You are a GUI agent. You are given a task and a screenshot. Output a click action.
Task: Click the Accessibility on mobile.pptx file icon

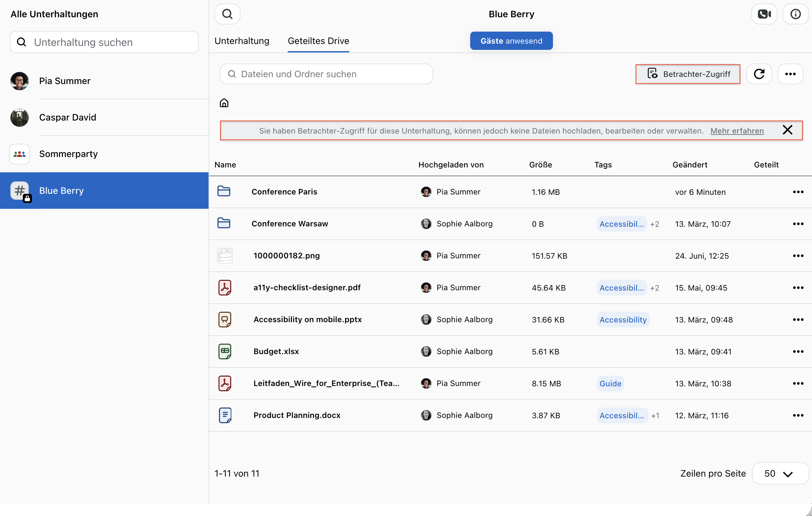pyautogui.click(x=225, y=320)
